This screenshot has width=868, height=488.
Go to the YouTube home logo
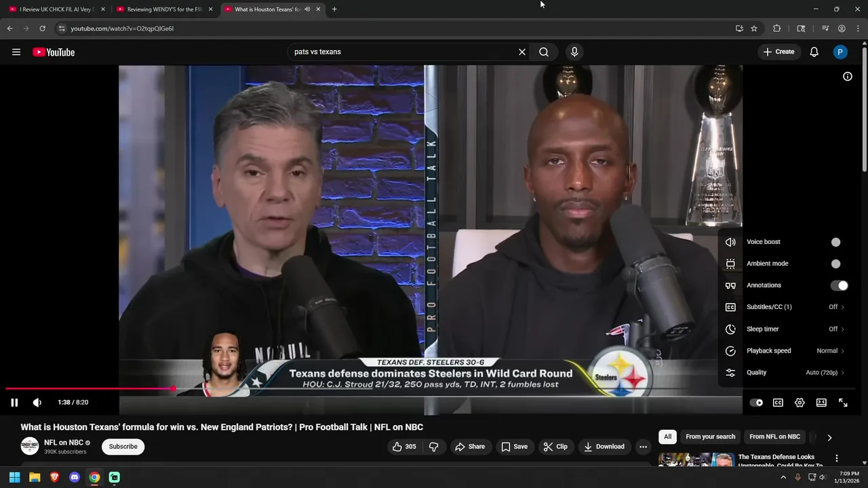click(54, 52)
